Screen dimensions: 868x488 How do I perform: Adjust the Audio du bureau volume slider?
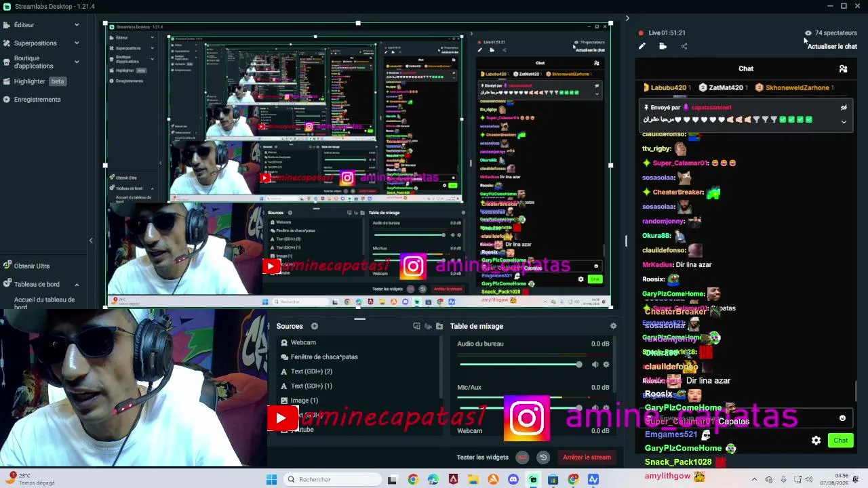click(x=520, y=365)
